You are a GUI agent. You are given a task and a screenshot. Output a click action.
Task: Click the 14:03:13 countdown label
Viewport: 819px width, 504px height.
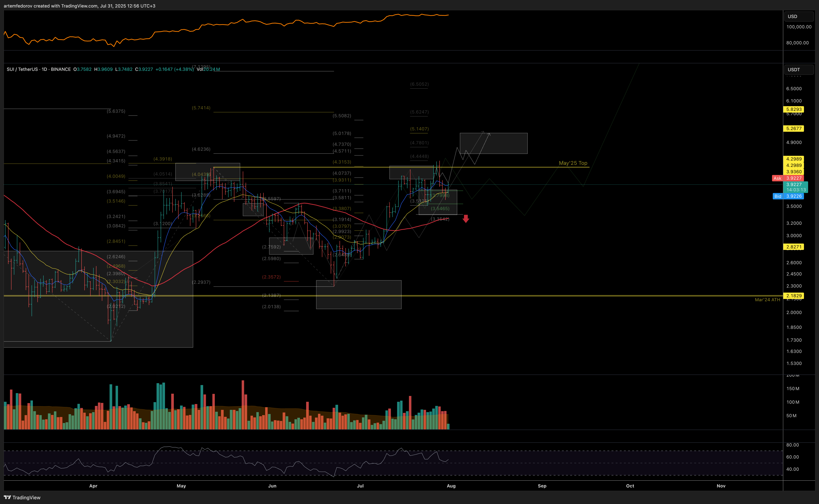click(x=796, y=190)
